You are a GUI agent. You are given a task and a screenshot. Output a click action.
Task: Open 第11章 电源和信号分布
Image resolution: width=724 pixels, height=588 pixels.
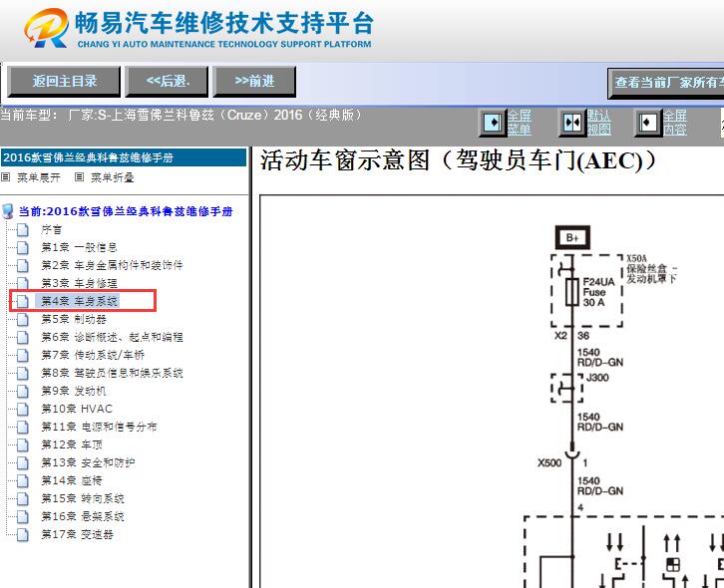[x=100, y=427]
